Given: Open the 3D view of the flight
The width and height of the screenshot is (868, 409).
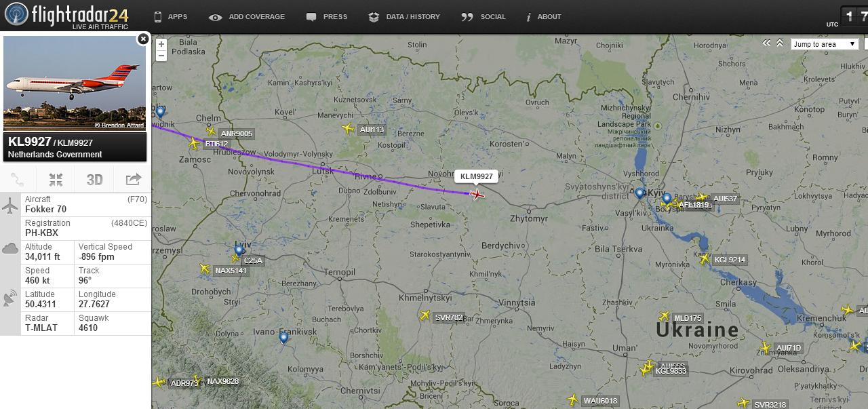Looking at the screenshot, I should coord(94,180).
